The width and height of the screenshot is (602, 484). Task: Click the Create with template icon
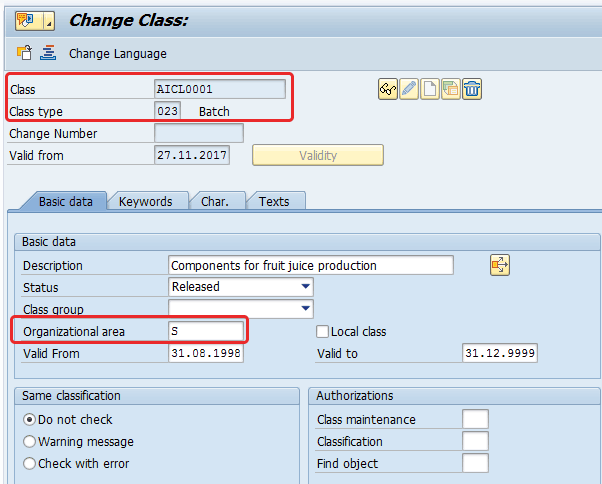click(451, 90)
